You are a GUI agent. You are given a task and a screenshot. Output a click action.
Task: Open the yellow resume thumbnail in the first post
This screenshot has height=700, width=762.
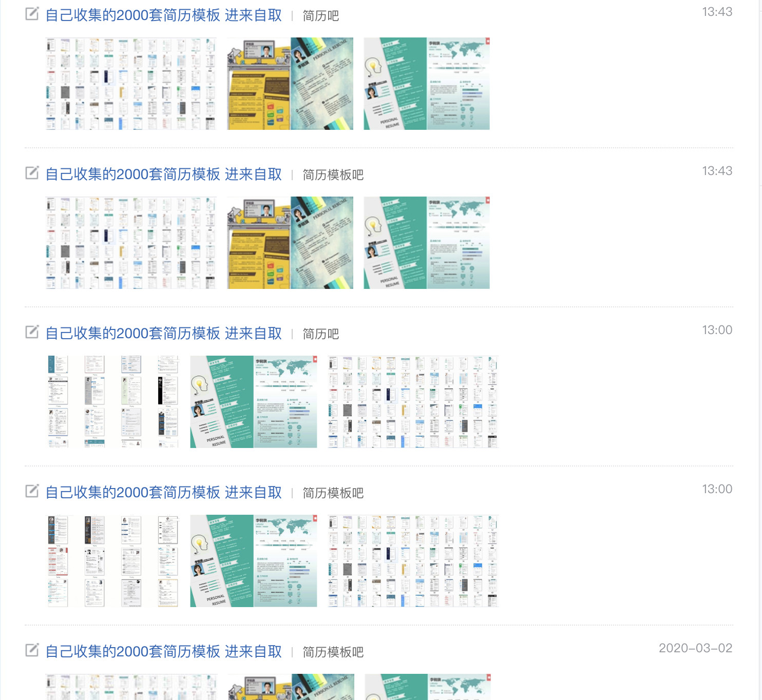pos(290,84)
